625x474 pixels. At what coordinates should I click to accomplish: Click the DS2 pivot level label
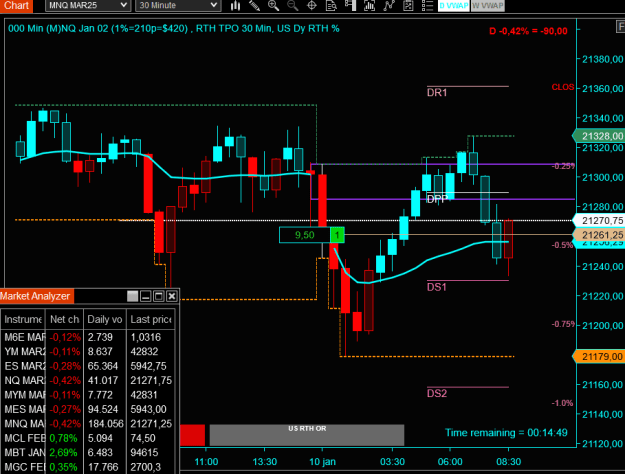point(437,393)
